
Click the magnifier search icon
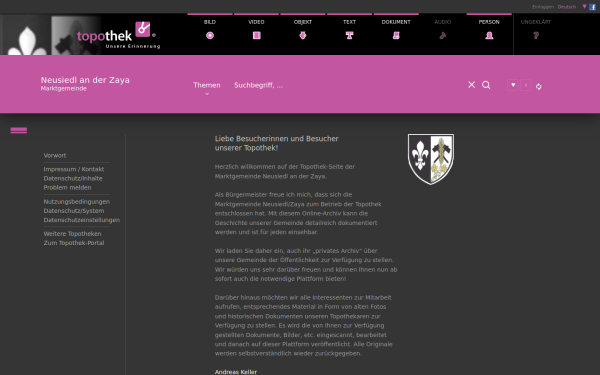(x=486, y=85)
